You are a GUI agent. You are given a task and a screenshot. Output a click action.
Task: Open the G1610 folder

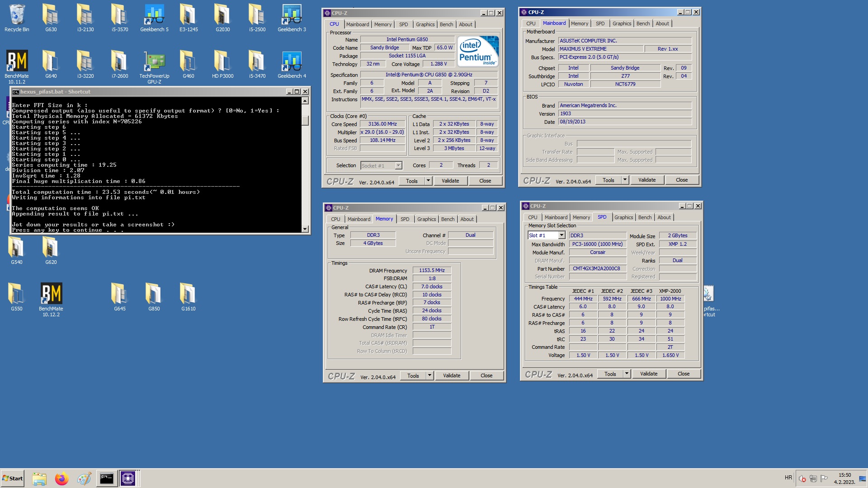click(189, 297)
